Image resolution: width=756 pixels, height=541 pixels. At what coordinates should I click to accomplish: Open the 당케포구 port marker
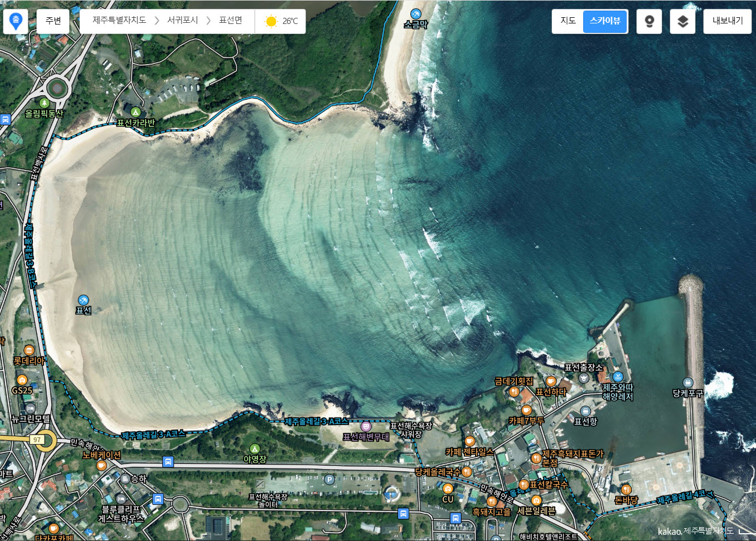[x=688, y=383]
